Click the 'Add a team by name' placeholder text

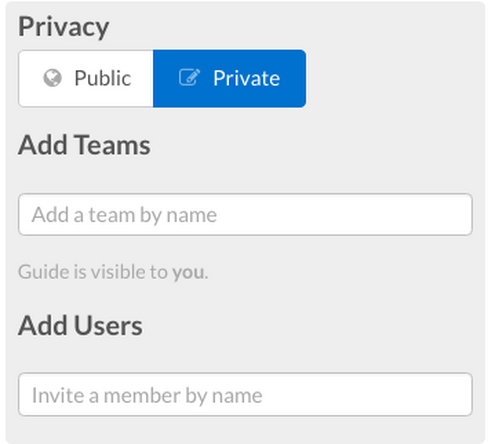pos(124,215)
